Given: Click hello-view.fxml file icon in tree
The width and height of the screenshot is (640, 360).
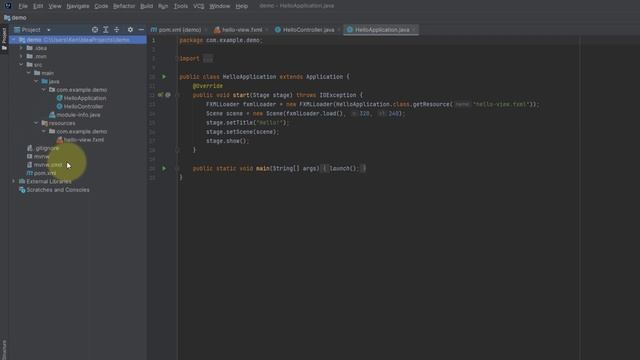Looking at the screenshot, I should 60,140.
